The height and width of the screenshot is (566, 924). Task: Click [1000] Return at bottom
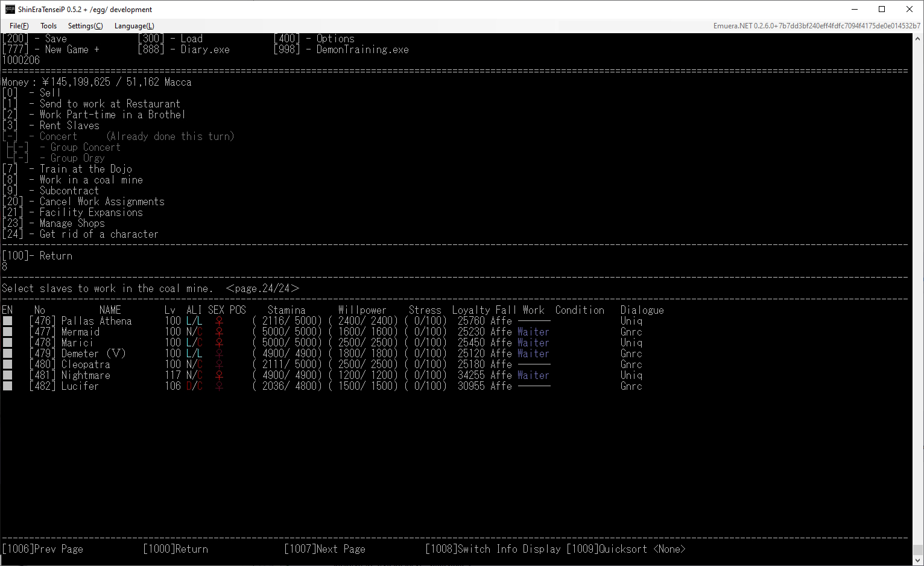point(176,549)
